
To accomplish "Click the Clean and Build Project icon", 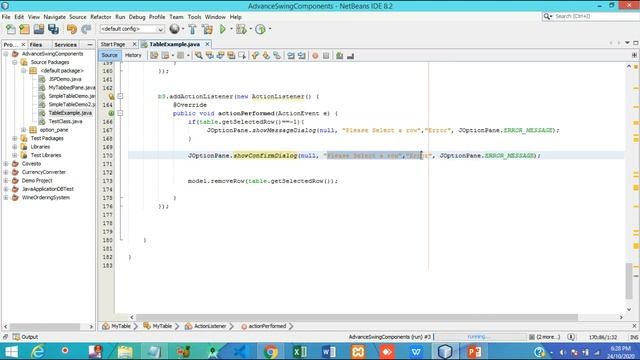I will click(x=207, y=29).
